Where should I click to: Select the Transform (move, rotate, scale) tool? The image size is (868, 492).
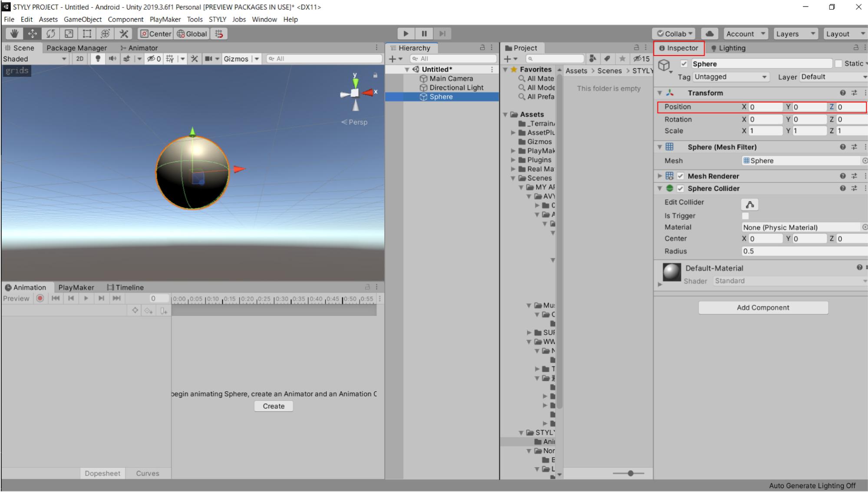pos(105,33)
